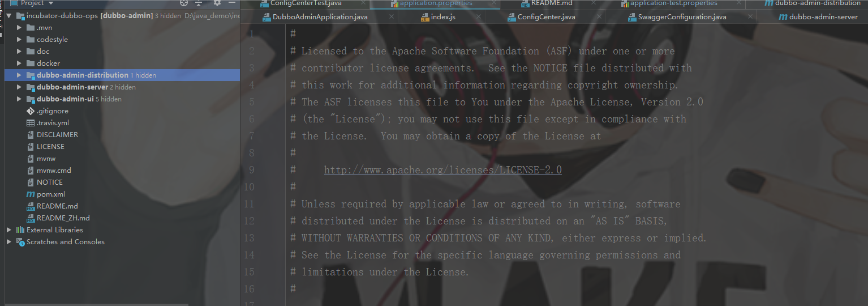Switch to index.js tab
This screenshot has height=306, width=868.
click(x=443, y=16)
